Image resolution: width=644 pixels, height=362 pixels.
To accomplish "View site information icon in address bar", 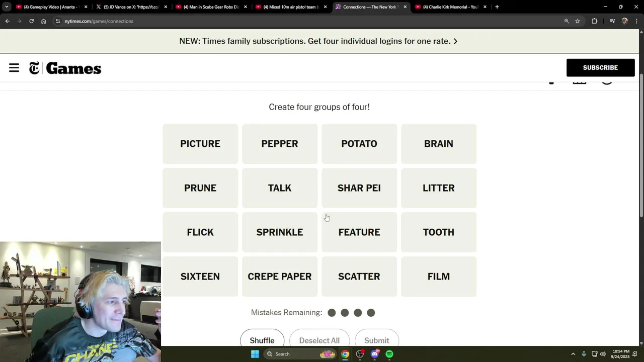I will [58, 21].
